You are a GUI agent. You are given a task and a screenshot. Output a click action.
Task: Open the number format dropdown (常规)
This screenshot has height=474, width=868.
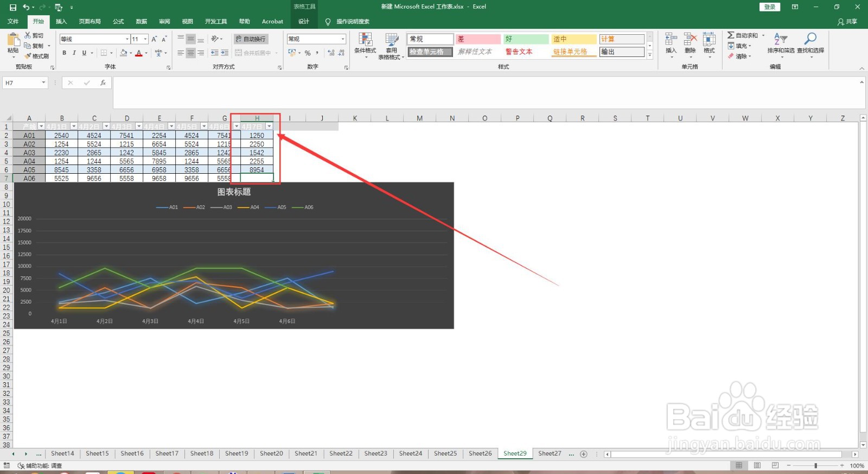[343, 39]
